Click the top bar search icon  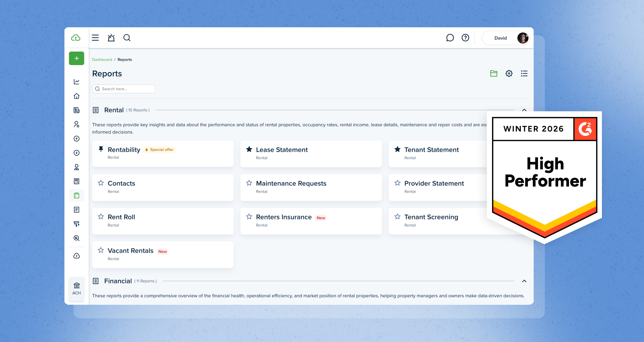click(127, 38)
